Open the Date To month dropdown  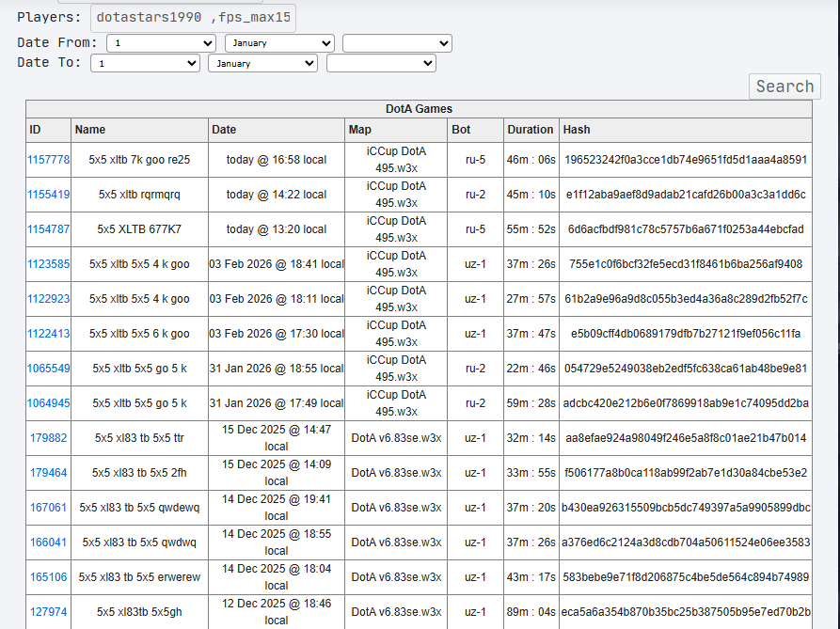263,63
